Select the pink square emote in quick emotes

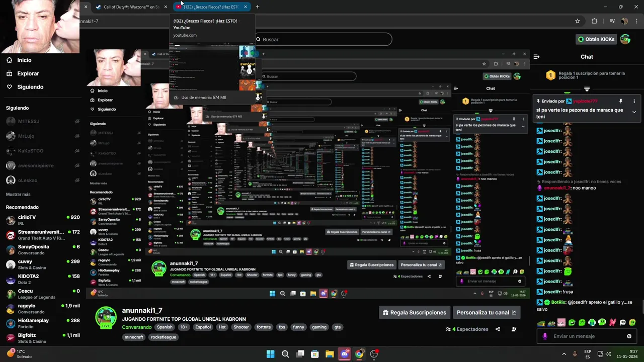pos(561,323)
